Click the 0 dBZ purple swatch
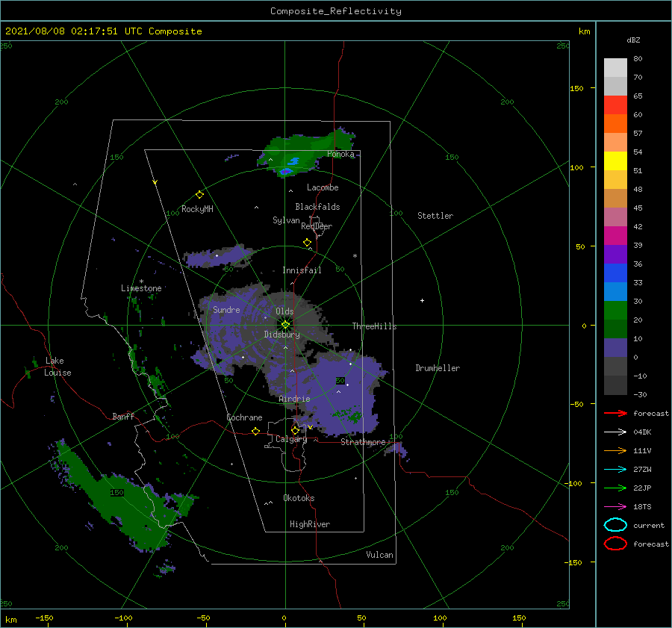 pyautogui.click(x=615, y=347)
